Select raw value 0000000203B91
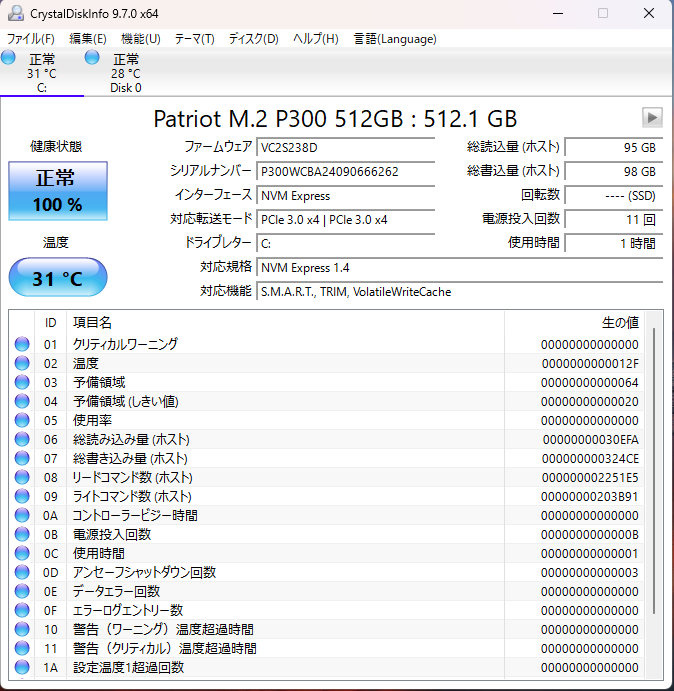Viewport: 674px width, 691px height. (590, 497)
